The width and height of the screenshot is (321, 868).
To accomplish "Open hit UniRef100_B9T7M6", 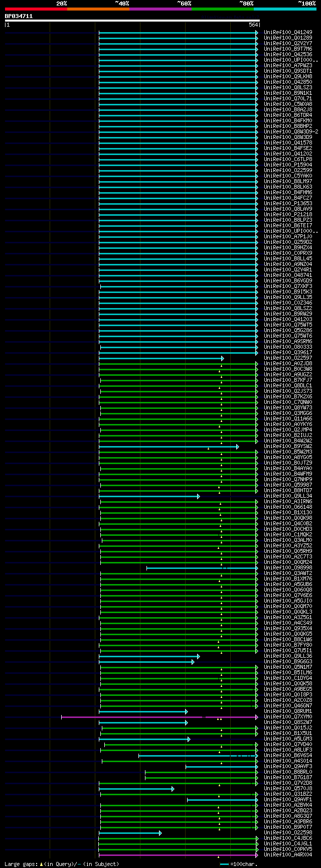I will tap(288, 49).
